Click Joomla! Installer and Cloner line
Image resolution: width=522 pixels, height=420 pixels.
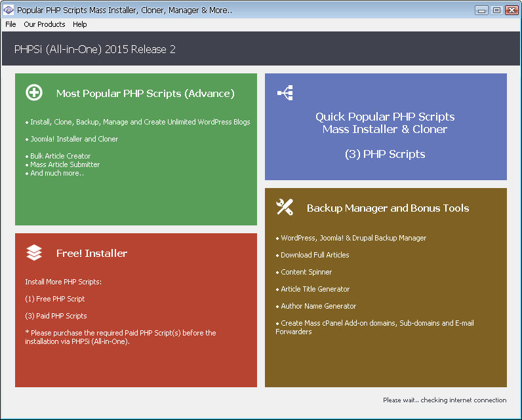point(71,139)
